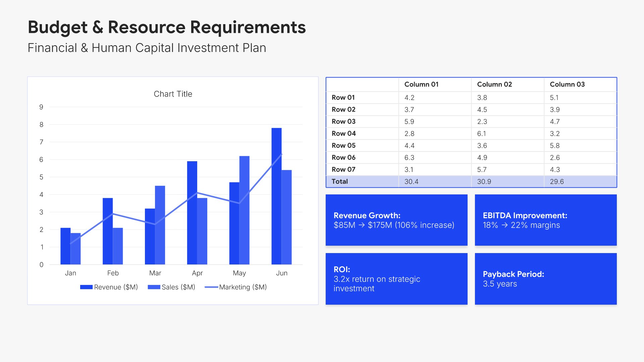
Task: Select the Financial & Human Capital subtitle
Action: [x=147, y=48]
